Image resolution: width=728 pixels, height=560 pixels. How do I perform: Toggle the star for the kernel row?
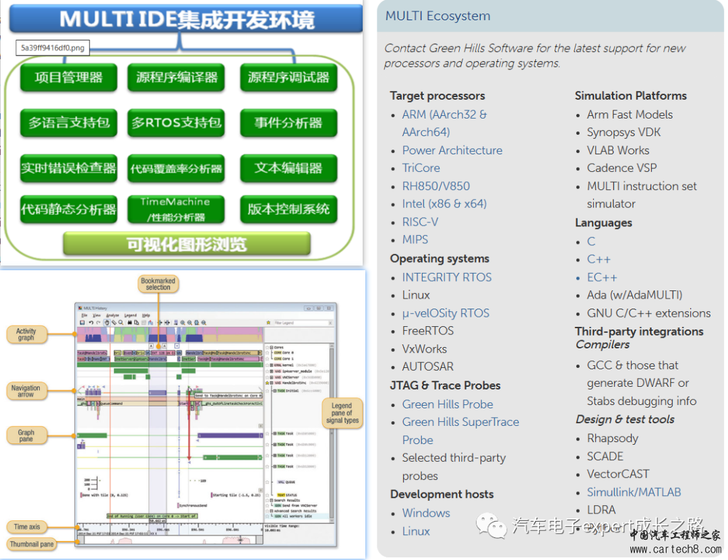pos(267,365)
